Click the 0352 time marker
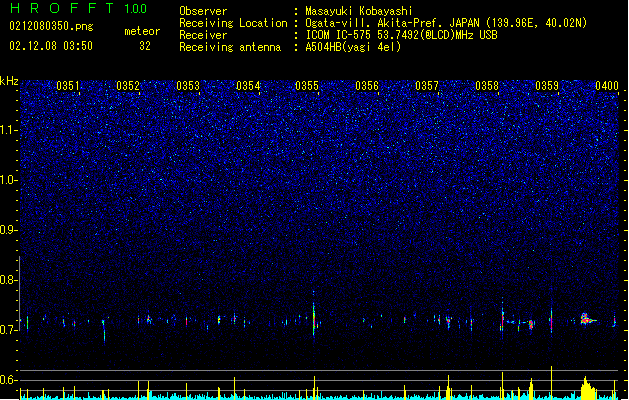Image resolution: width=629 pixels, height=400 pixels. tap(128, 86)
